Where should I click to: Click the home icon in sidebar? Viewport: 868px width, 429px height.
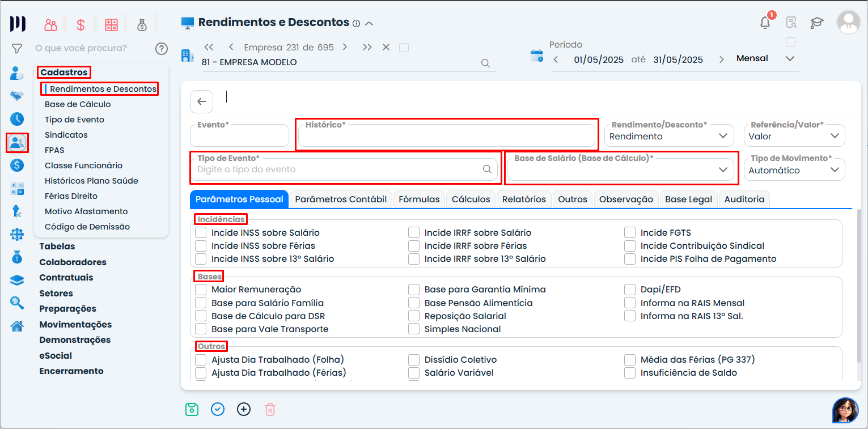(x=17, y=326)
